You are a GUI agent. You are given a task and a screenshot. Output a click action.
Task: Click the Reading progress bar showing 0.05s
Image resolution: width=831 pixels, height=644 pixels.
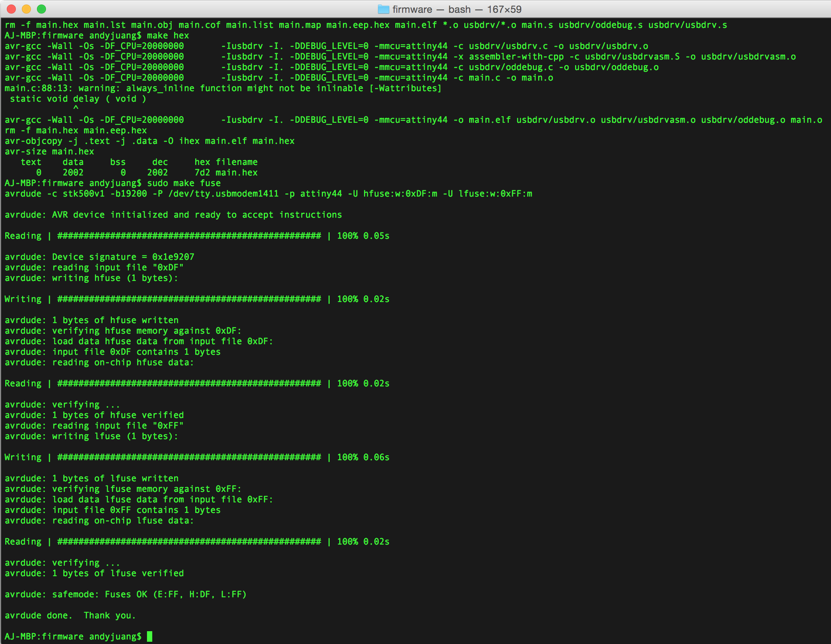197,236
